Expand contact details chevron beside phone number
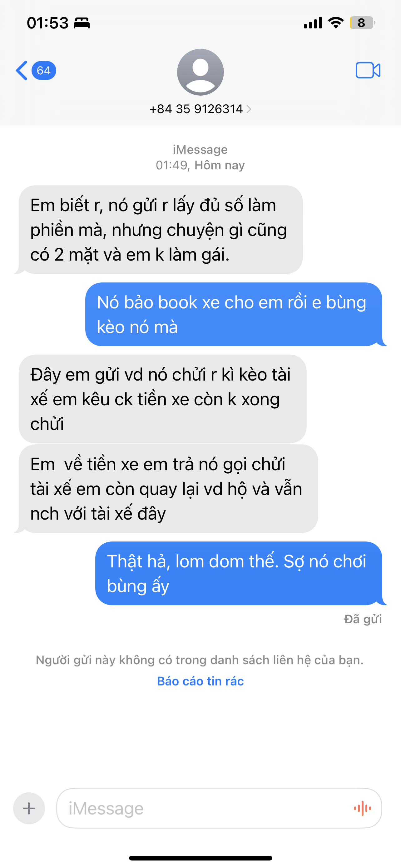The image size is (401, 868). tap(249, 109)
